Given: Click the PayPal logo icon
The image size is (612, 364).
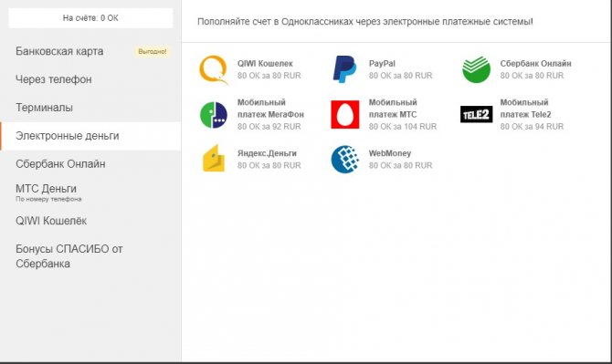Looking at the screenshot, I should point(344,69).
